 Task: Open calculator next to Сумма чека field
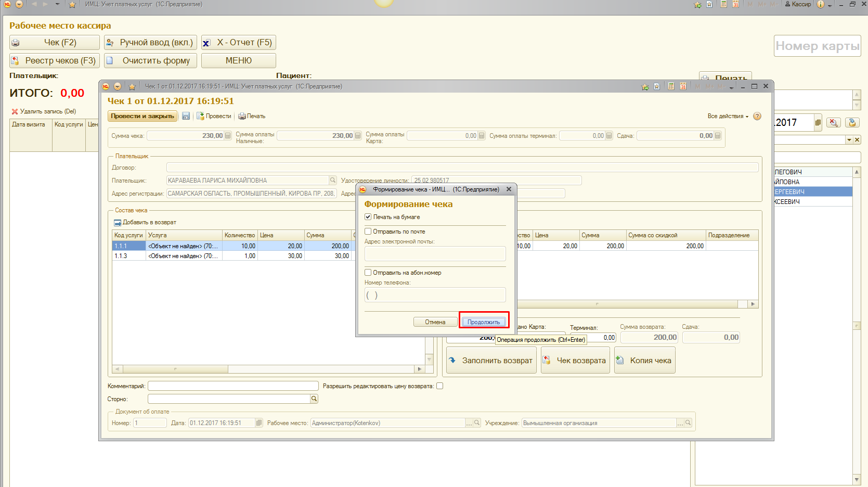point(228,136)
